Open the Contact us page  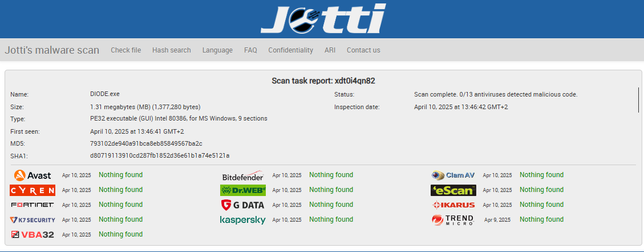tap(363, 50)
